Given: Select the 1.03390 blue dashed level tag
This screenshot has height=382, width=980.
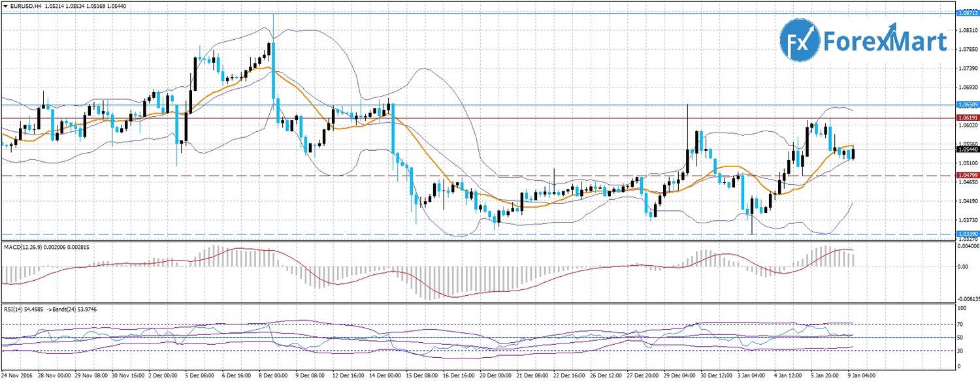Looking at the screenshot, I should coord(966,234).
